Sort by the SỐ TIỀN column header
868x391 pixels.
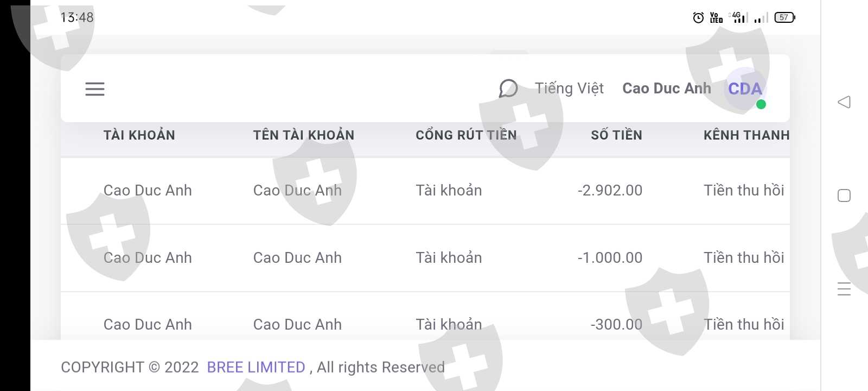pos(616,135)
